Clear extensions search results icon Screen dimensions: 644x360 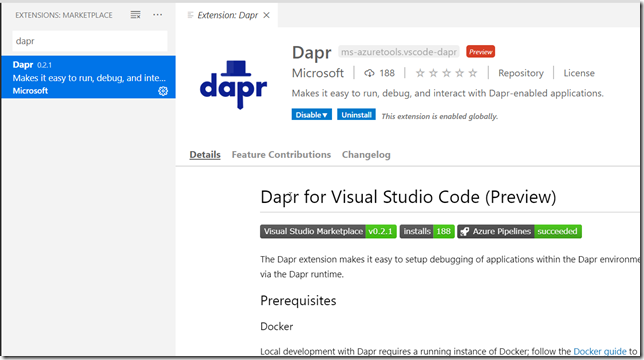coord(136,15)
